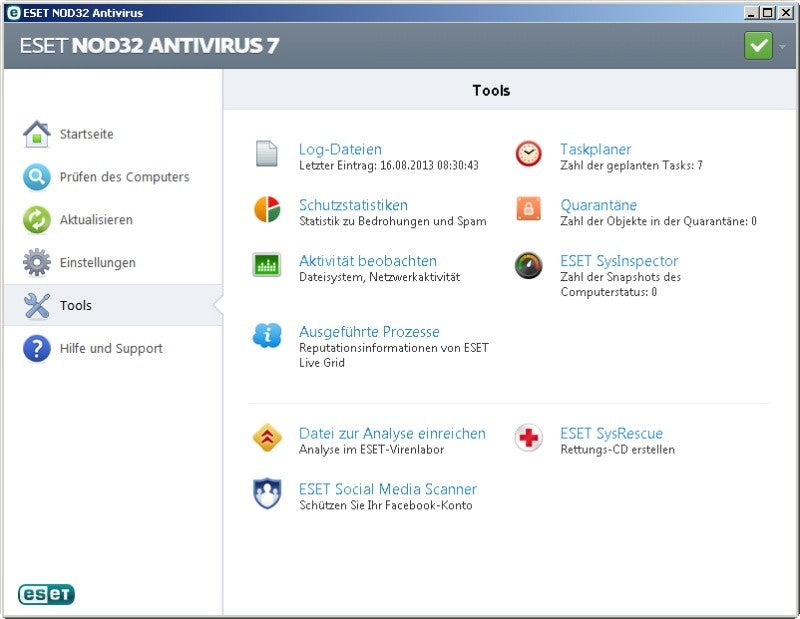Click the ESET SysInspector gauge icon

528,265
